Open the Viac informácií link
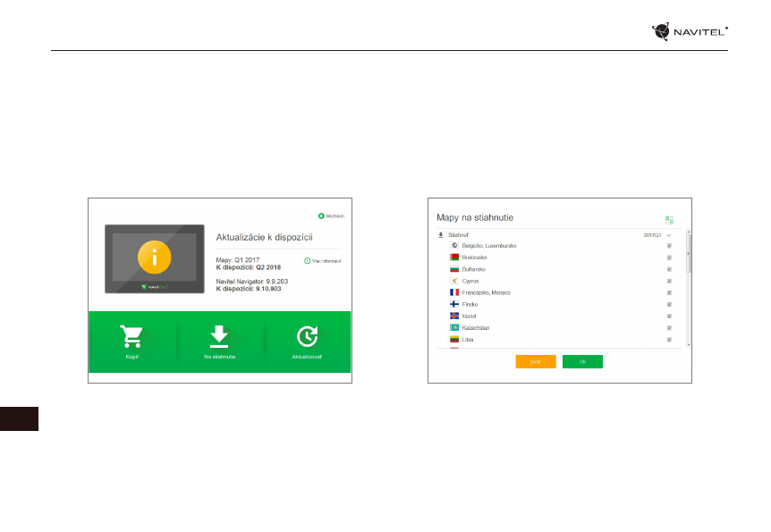The height and width of the screenshot is (532, 771). (x=323, y=261)
